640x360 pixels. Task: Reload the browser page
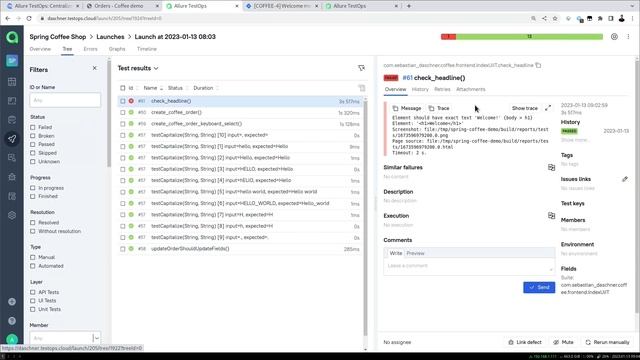click(29, 18)
